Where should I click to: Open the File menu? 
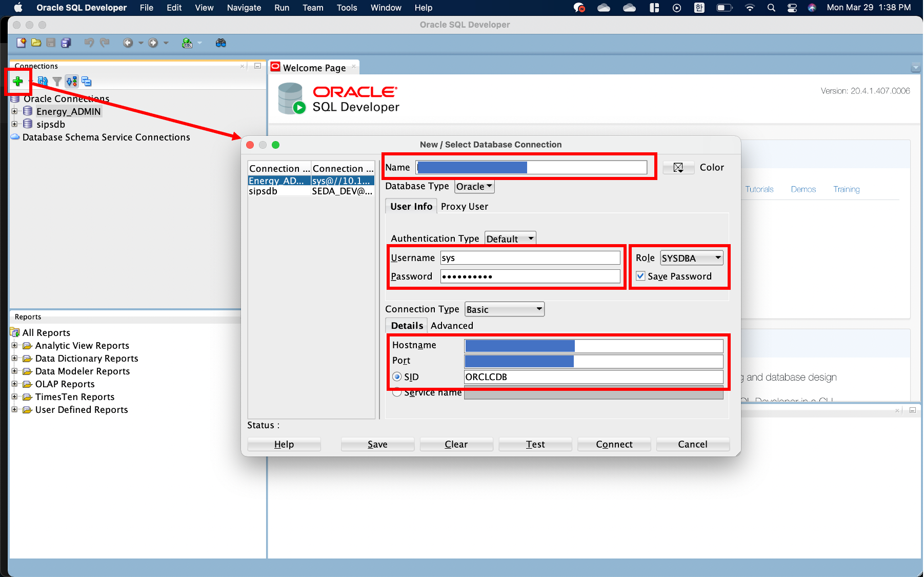tap(147, 8)
